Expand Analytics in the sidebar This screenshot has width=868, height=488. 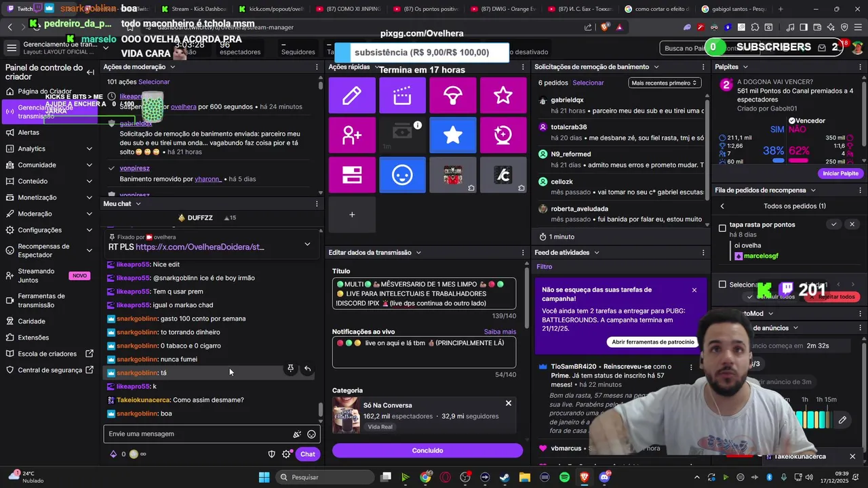(90, 148)
